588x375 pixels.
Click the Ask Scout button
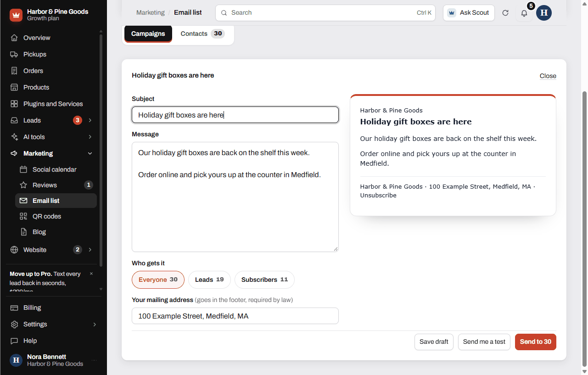point(469,13)
